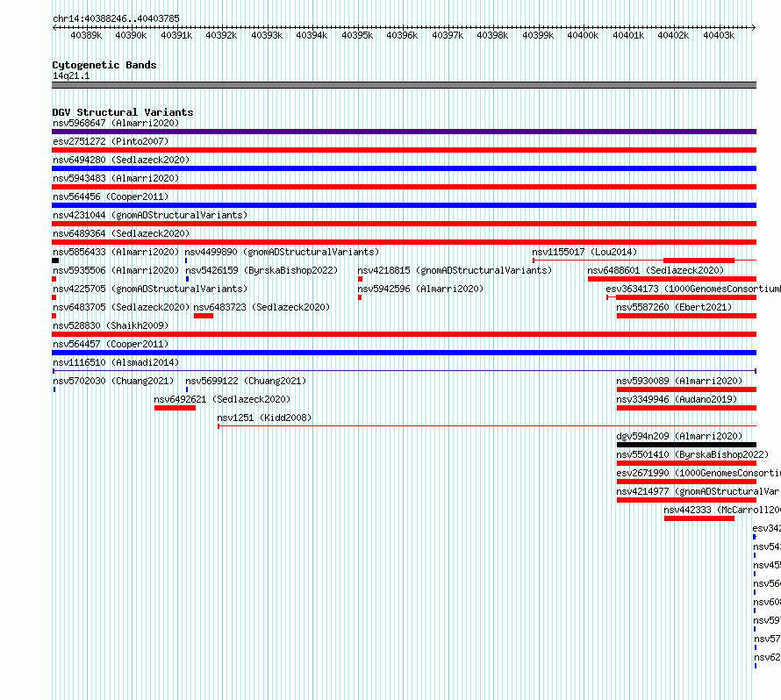The width and height of the screenshot is (781, 700).
Task: Click the nsv5942596 (Almarri2020) label
Action: (420, 289)
